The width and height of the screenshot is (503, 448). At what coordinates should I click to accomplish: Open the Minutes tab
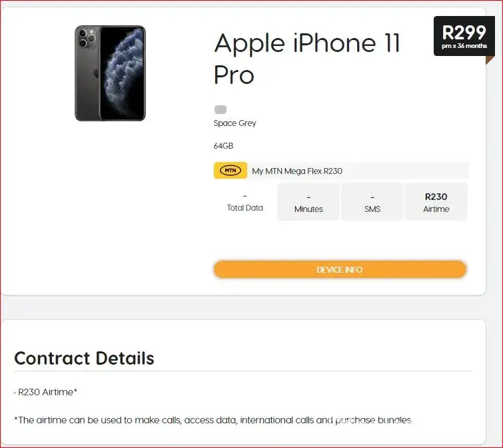click(x=308, y=203)
